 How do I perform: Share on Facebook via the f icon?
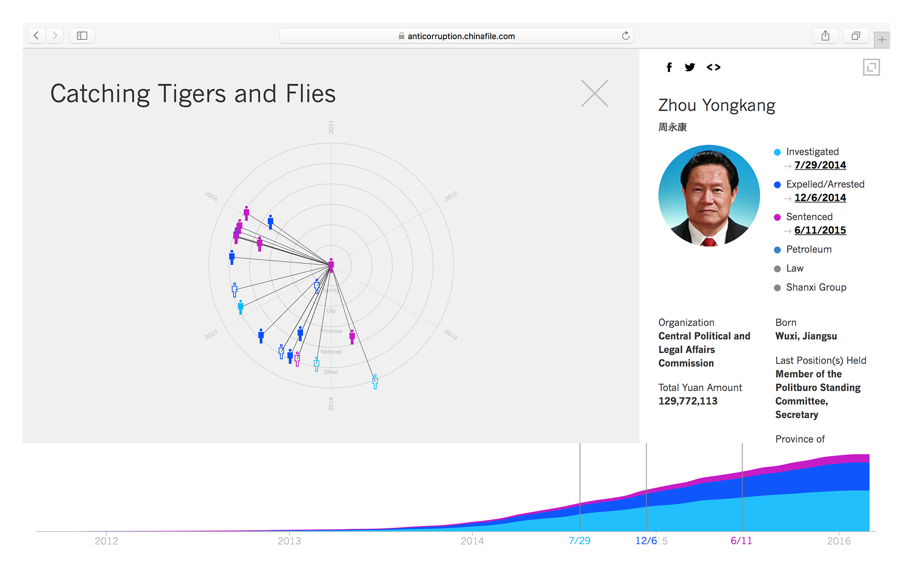point(669,68)
